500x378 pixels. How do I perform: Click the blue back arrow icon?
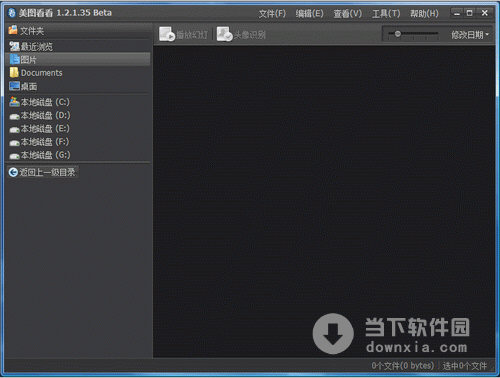pyautogui.click(x=13, y=172)
